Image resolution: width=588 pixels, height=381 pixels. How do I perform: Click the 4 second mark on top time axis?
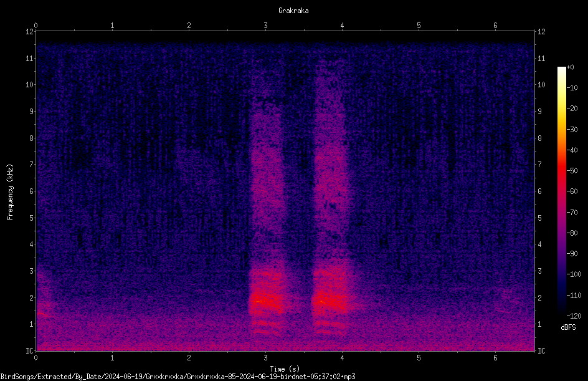[x=342, y=26]
